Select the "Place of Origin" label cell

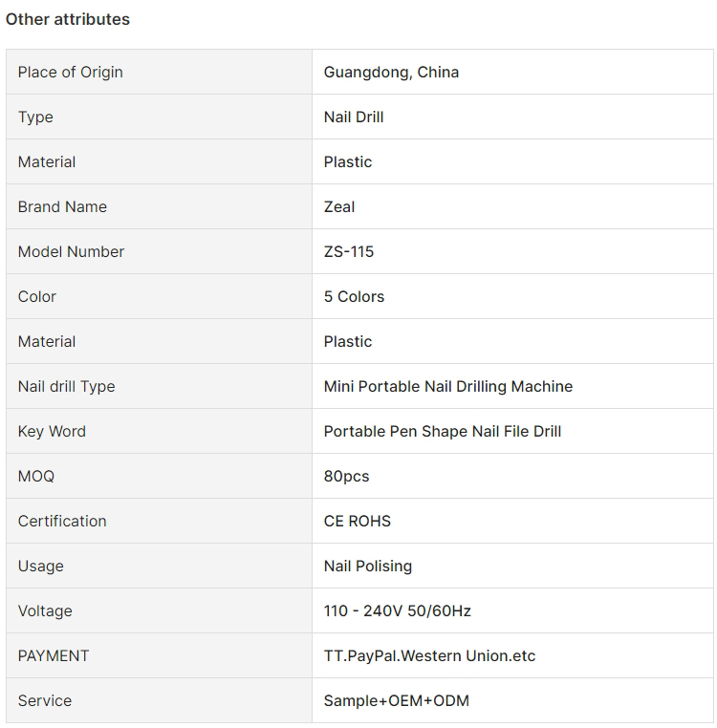click(71, 73)
